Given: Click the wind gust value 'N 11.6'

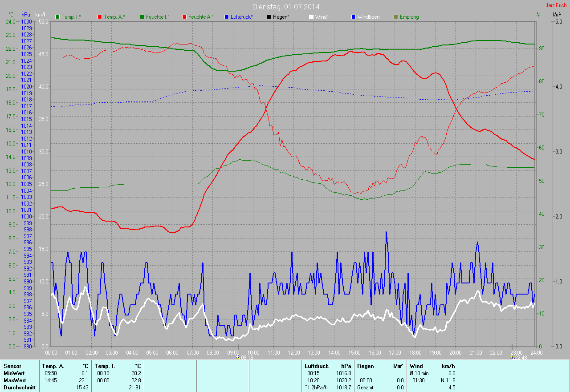Looking at the screenshot, I should tap(447, 380).
